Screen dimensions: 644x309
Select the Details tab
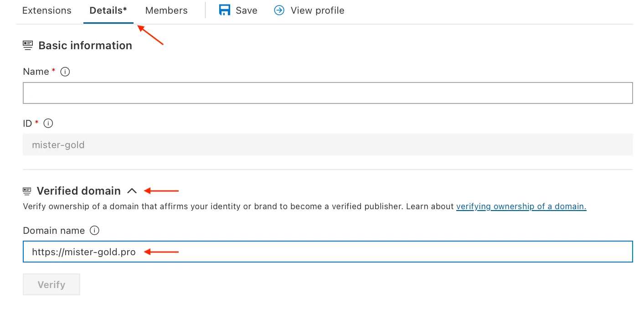pyautogui.click(x=108, y=10)
